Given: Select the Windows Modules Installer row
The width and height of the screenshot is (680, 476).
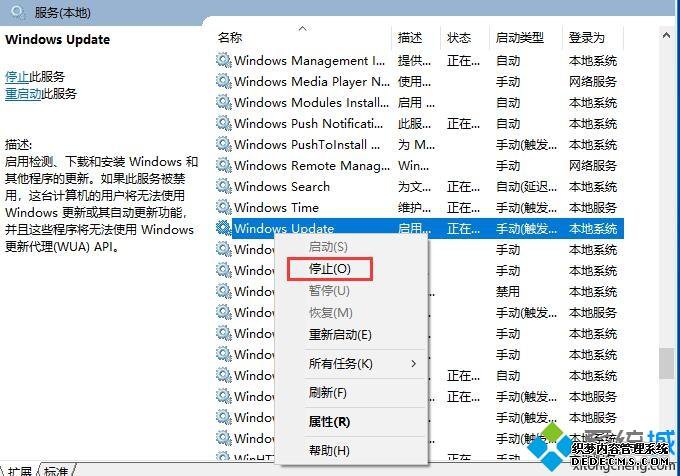Looking at the screenshot, I should pyautogui.click(x=420, y=102).
